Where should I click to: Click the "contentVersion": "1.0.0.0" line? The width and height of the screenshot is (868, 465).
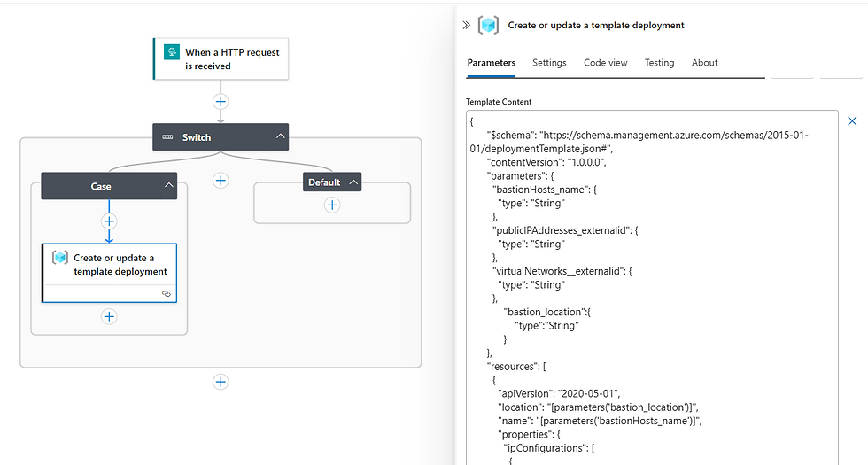(546, 162)
